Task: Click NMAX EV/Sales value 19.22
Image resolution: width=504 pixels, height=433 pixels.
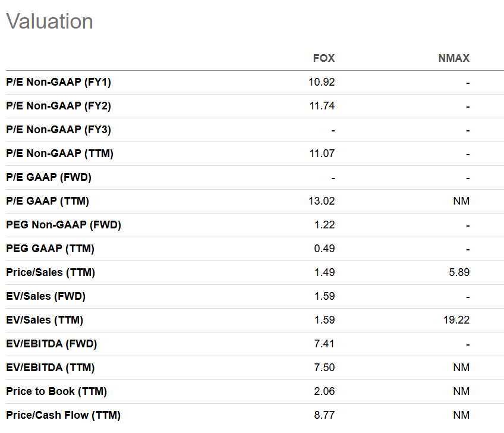Action: click(x=456, y=321)
